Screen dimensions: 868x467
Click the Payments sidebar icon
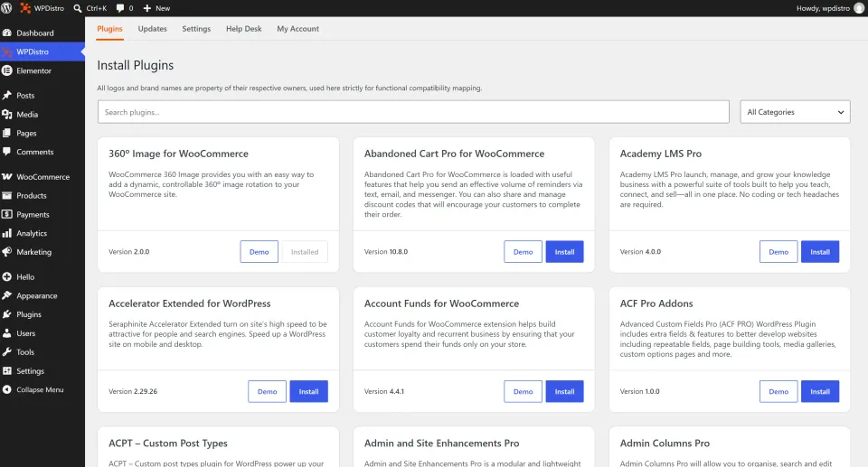click(7, 214)
